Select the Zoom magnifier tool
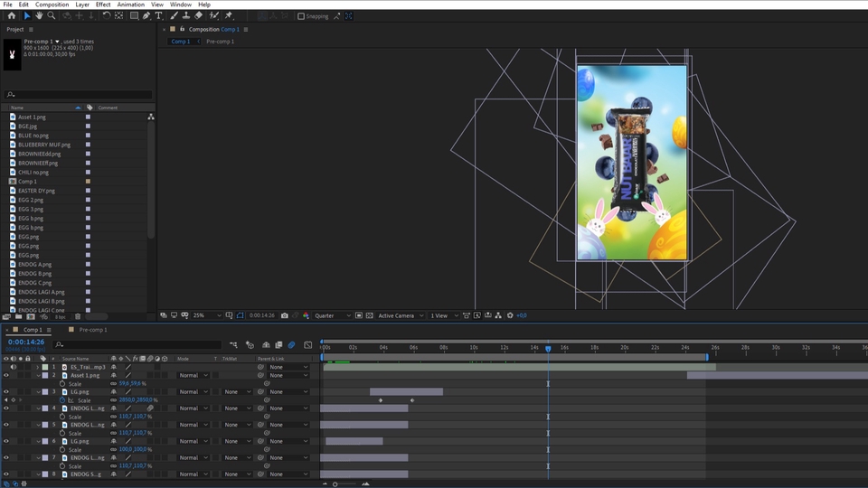This screenshot has height=488, width=868. click(x=51, y=15)
